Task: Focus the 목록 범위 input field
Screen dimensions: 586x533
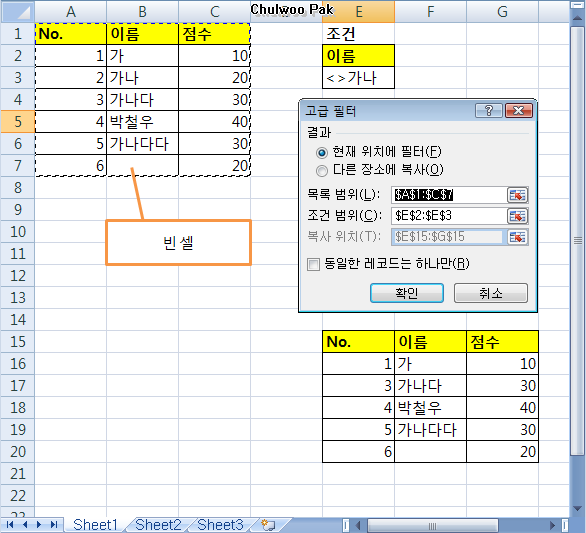Action: coord(449,195)
